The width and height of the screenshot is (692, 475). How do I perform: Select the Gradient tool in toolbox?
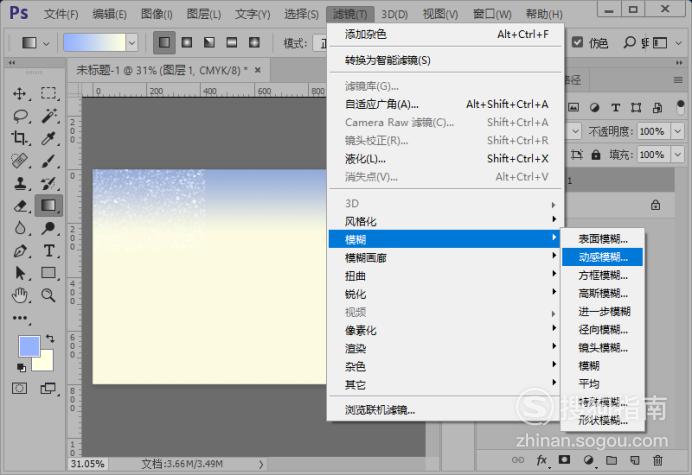coord(49,206)
